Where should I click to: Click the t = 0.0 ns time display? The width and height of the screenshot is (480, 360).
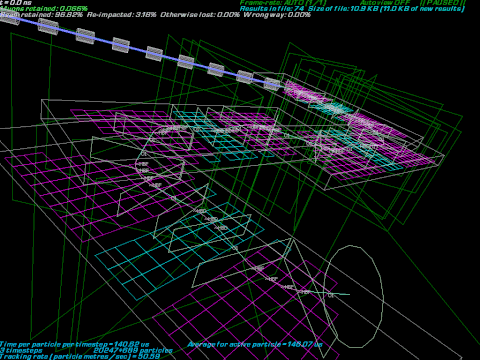coord(16,3)
